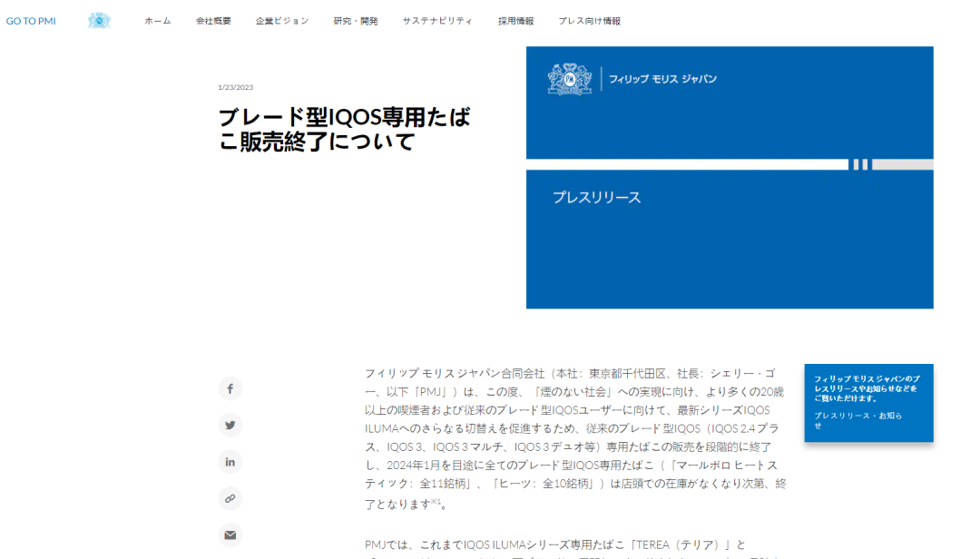
Task: Select プレス向け情報 in the menu bar
Action: [x=589, y=21]
